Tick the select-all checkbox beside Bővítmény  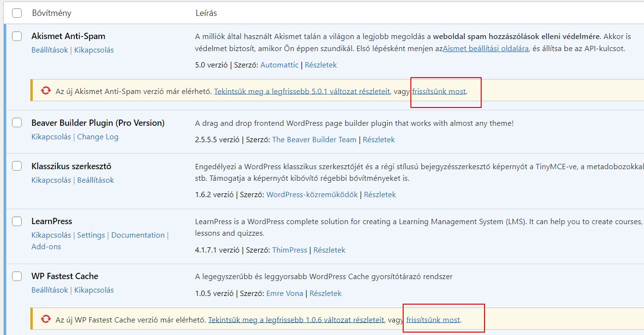coord(17,13)
